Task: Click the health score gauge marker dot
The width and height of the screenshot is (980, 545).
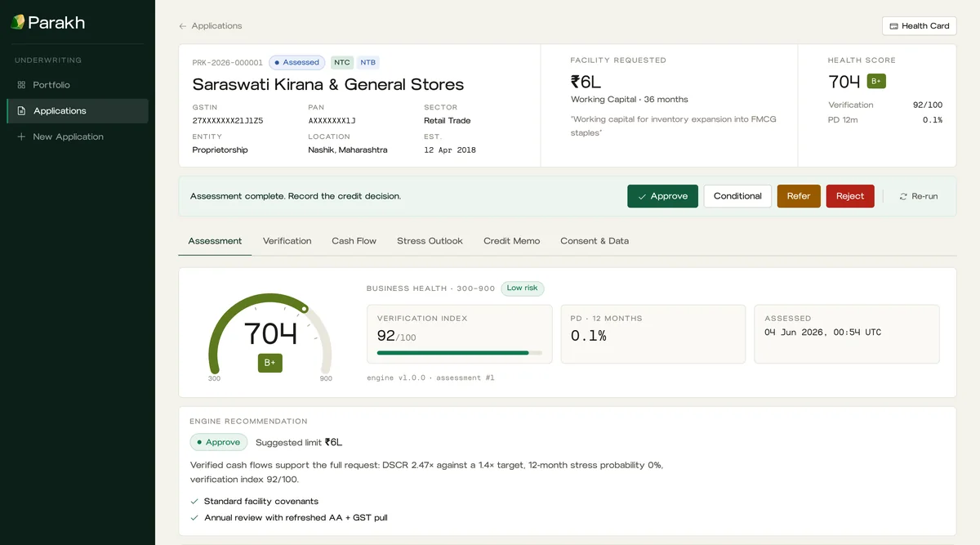Action: click(305, 309)
